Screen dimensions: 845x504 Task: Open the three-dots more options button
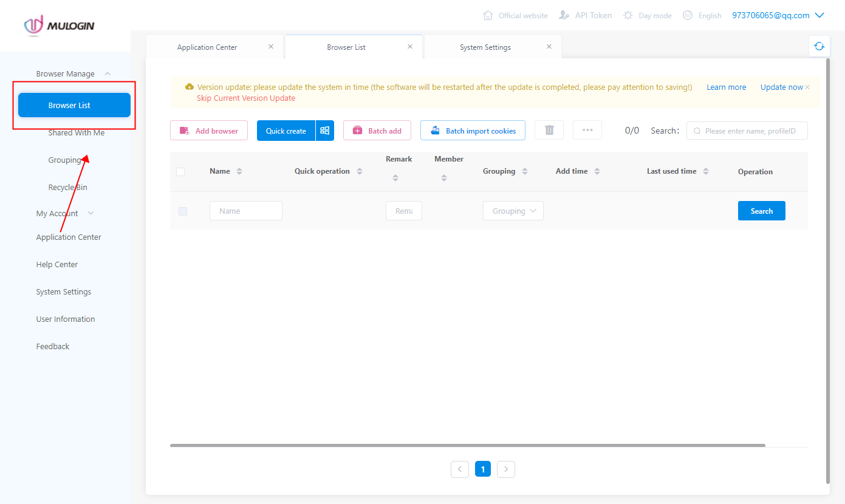(x=587, y=131)
